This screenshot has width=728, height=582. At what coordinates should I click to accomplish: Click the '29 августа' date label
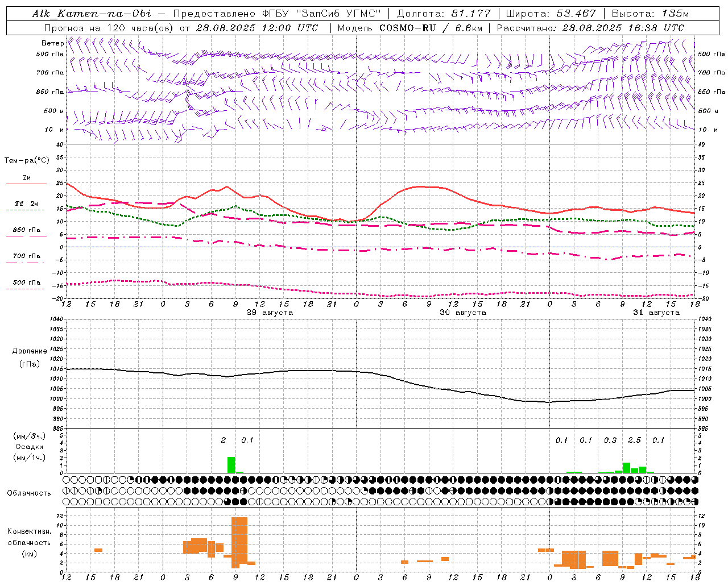coord(270,313)
